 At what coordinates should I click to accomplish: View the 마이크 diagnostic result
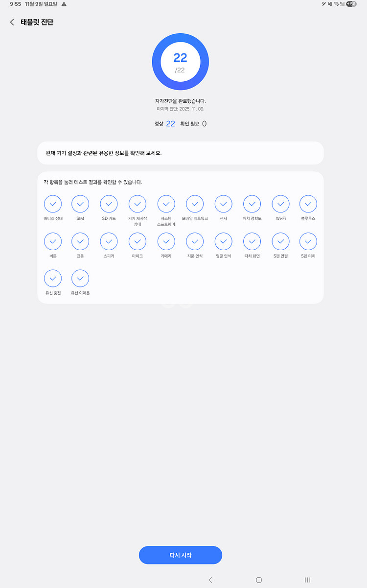point(137,241)
